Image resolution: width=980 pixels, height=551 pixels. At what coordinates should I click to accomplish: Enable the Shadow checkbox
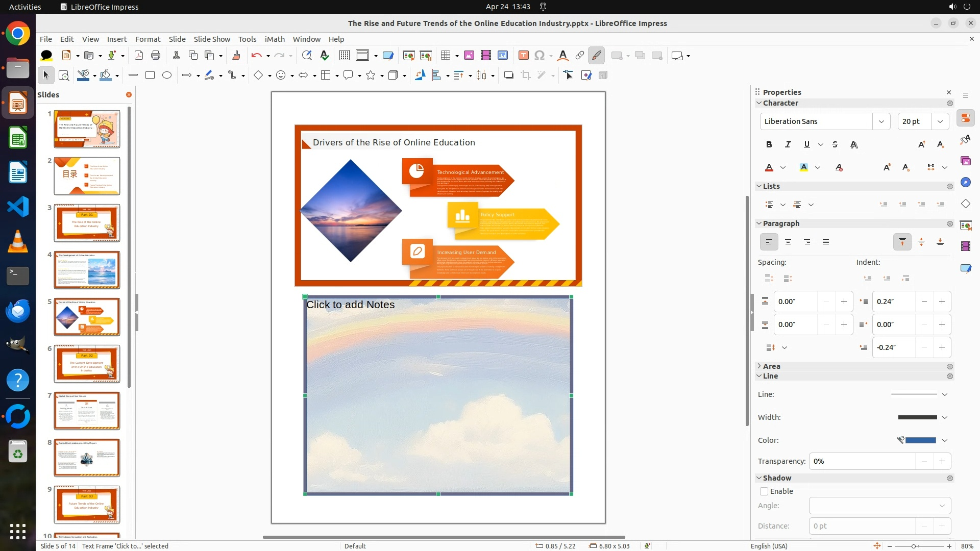pyautogui.click(x=764, y=491)
